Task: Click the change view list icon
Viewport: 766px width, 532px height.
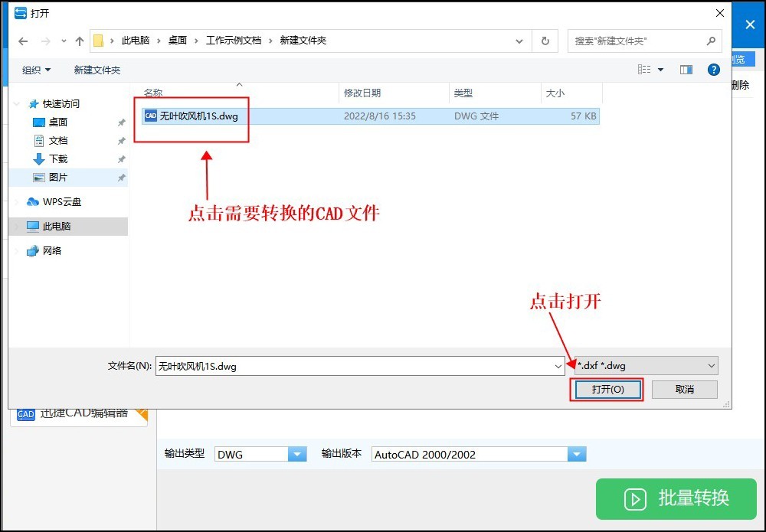Action: (x=646, y=69)
